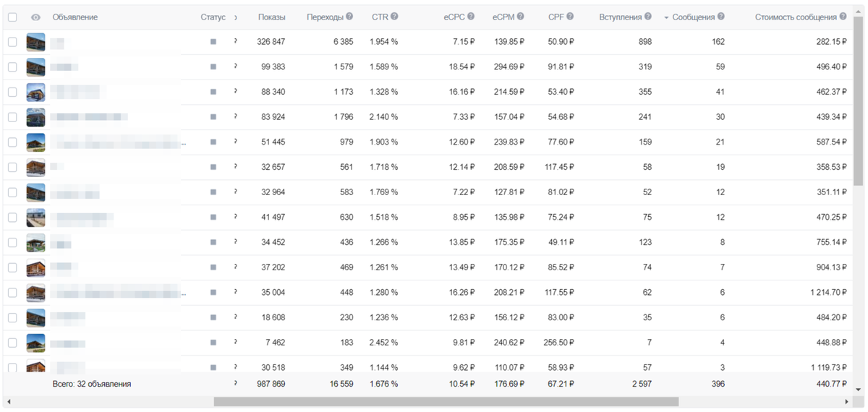Show the eCPC column help tooltip icon
The height and width of the screenshot is (412, 868).
471,17
